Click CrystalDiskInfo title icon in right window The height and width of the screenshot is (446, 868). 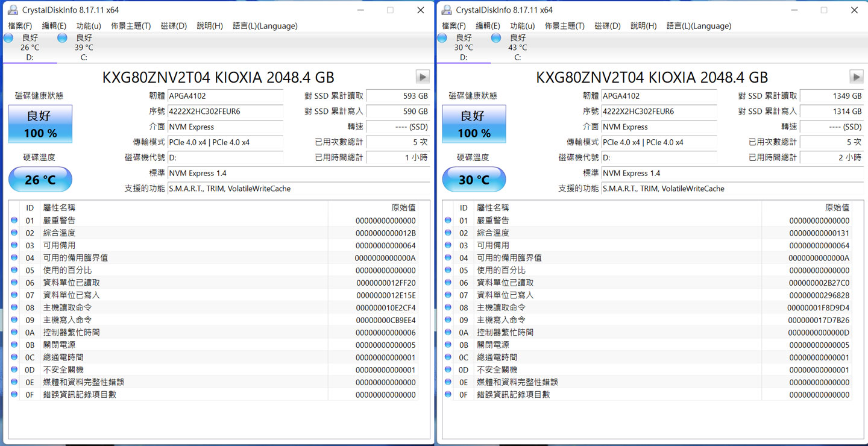[446, 10]
